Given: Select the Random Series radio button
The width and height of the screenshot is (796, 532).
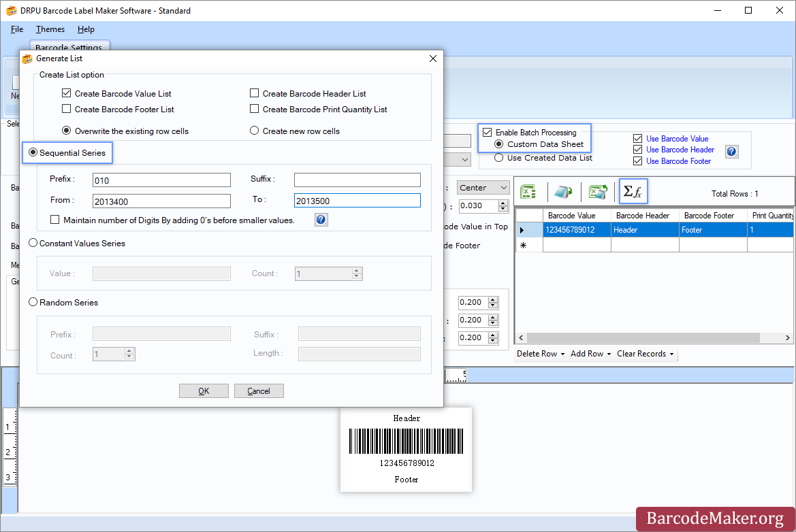Looking at the screenshot, I should 33,302.
